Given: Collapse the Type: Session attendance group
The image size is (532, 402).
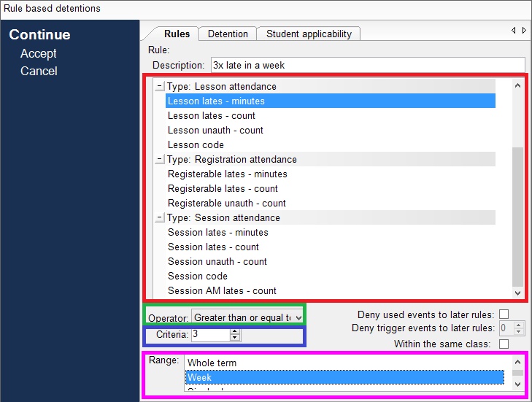Looking at the screenshot, I should point(160,218).
